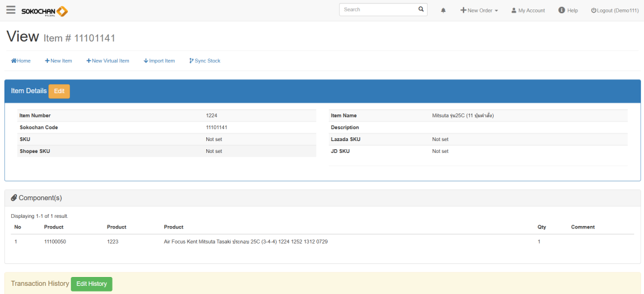644x294 pixels.
Task: Create a New Item
Action: click(x=58, y=61)
